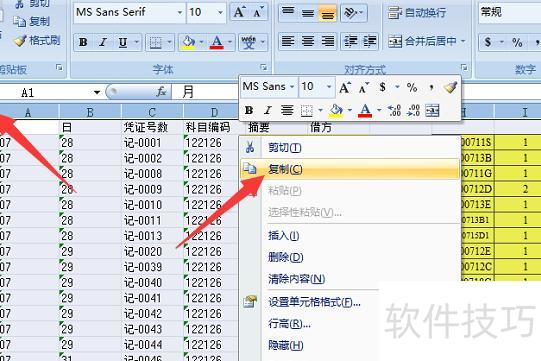Open ribbon fill color dropdown arrow
The height and width of the screenshot is (361, 541).
[x=201, y=42]
